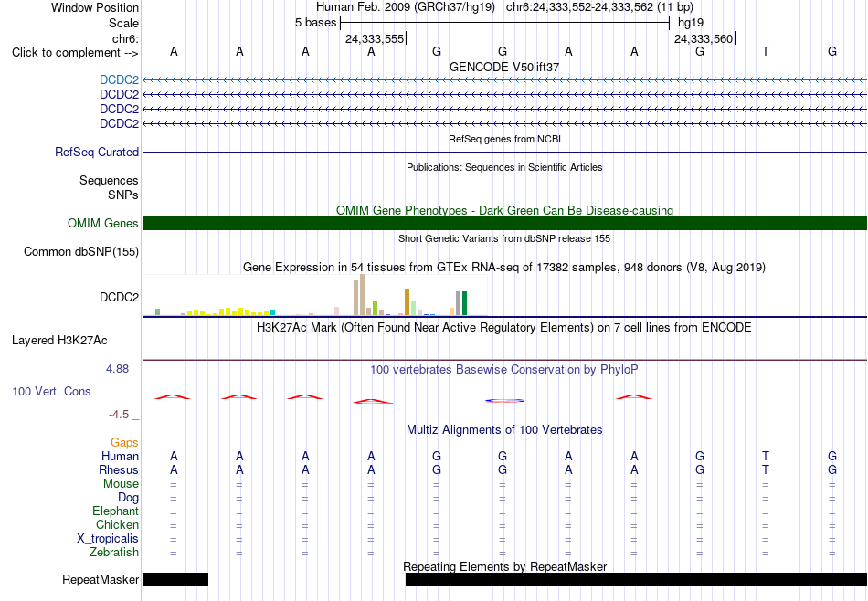Click the short left RepeatMasker black block

pyautogui.click(x=175, y=579)
